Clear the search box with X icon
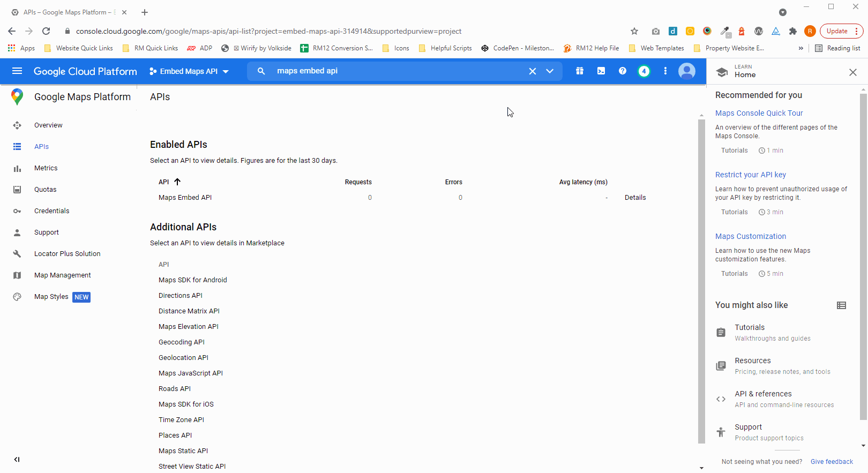Viewport: 868px width, 473px height. pos(533,71)
